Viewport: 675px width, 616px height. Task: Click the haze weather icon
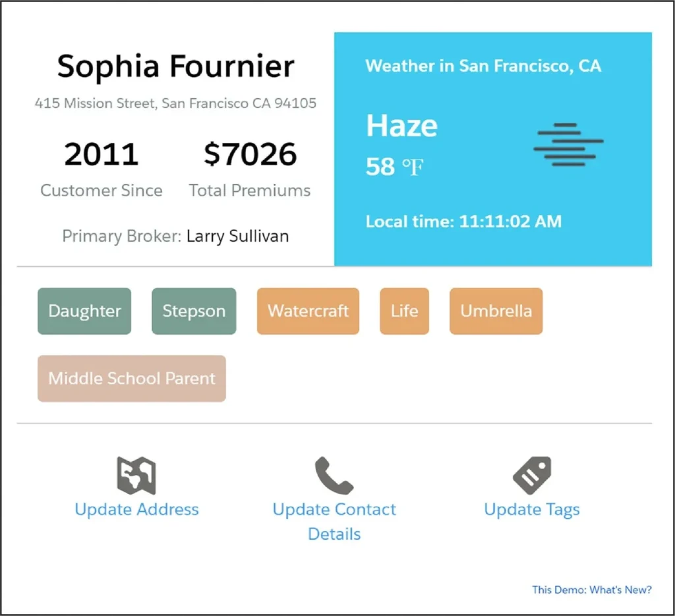pos(568,144)
